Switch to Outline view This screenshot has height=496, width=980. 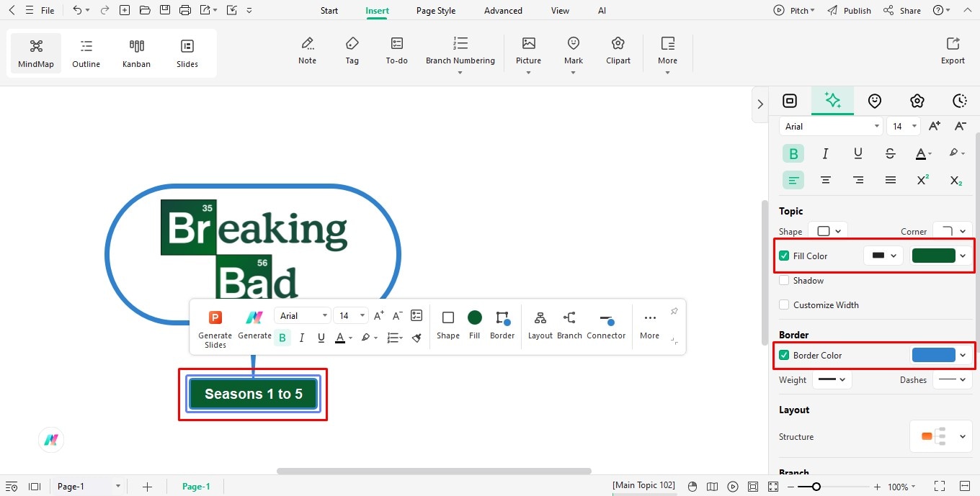coord(86,54)
